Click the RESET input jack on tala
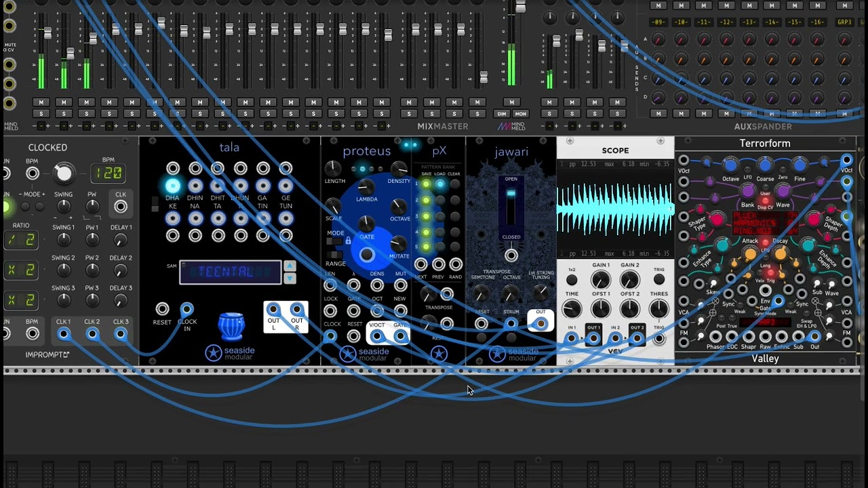 click(x=162, y=309)
